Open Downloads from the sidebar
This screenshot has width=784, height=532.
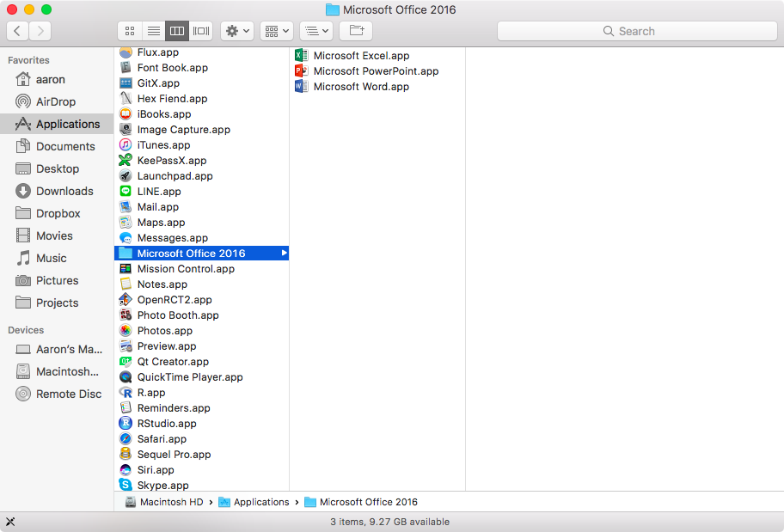(x=57, y=191)
